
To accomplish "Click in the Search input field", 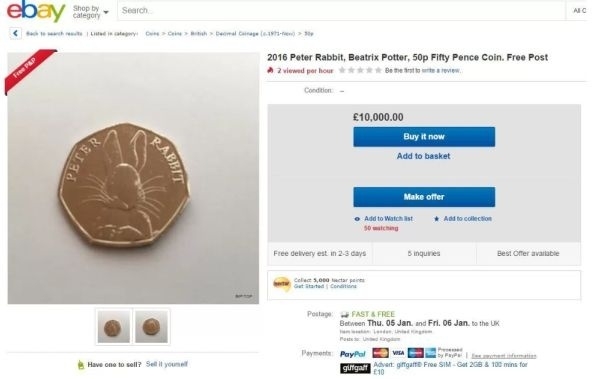I will point(341,11).
